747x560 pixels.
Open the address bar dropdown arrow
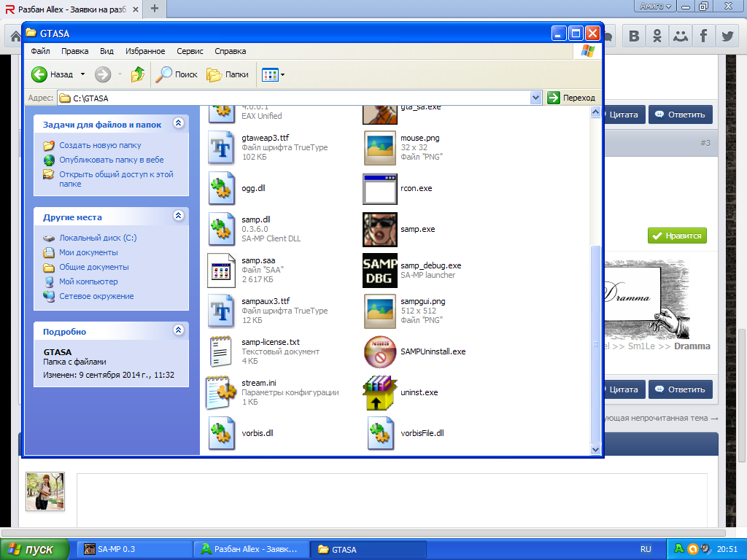(535, 98)
